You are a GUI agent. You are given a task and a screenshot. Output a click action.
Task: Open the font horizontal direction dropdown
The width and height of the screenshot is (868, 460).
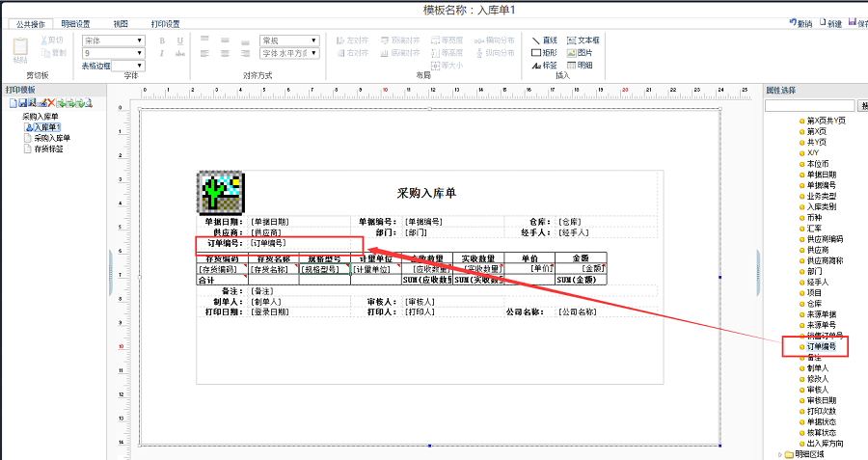(289, 53)
